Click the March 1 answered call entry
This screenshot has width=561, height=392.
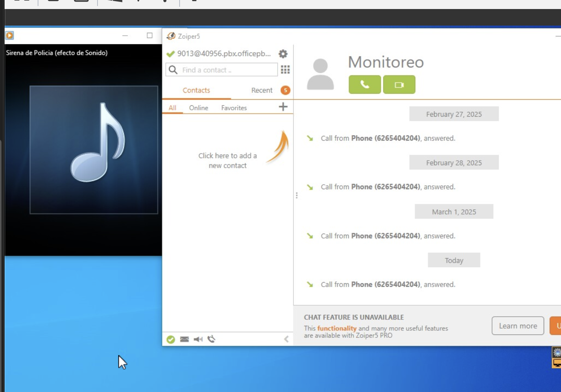point(388,236)
